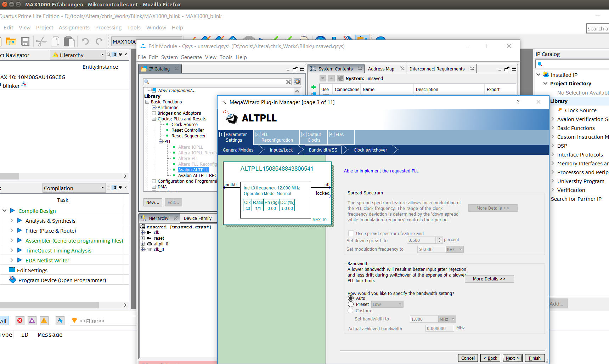Image resolution: width=609 pixels, height=364 pixels.
Task: Click the move-up arrow icon beside System label
Action: (x=331, y=78)
